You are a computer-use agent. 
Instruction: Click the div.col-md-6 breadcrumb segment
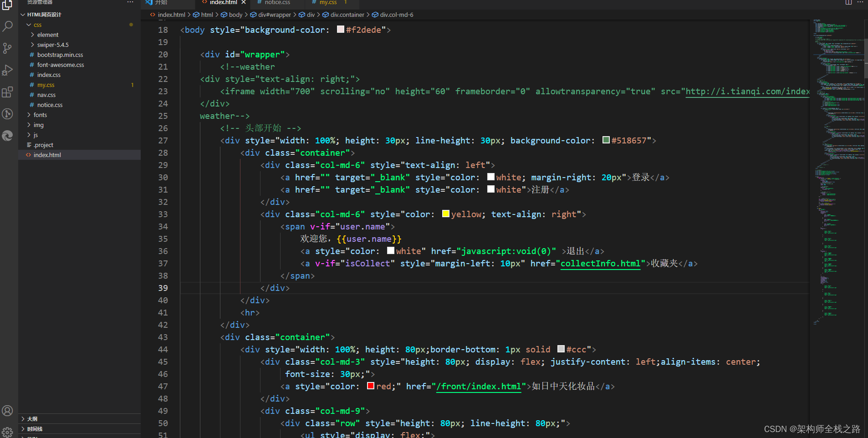pos(397,15)
